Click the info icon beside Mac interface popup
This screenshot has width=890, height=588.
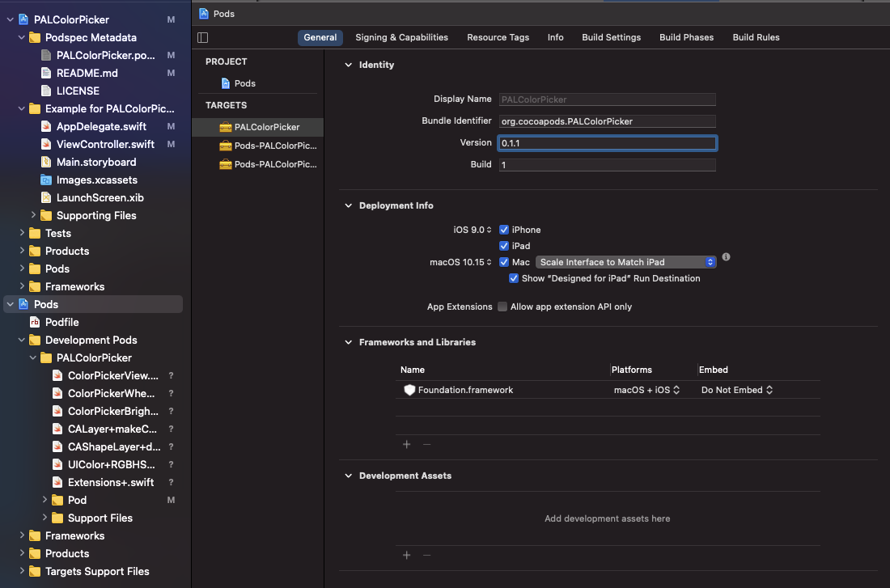click(x=726, y=257)
